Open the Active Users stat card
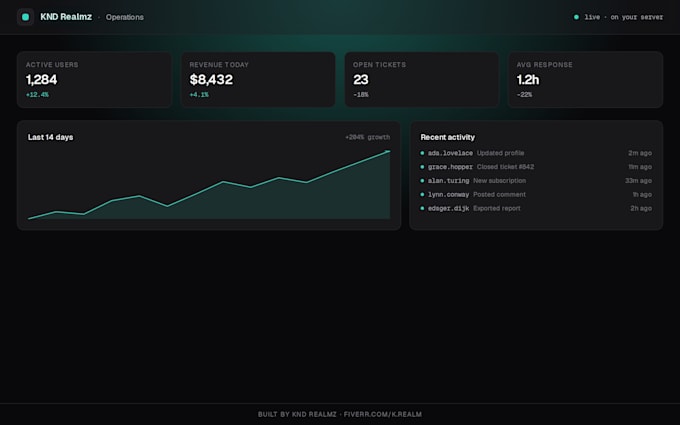The height and width of the screenshot is (425, 680). coord(94,80)
